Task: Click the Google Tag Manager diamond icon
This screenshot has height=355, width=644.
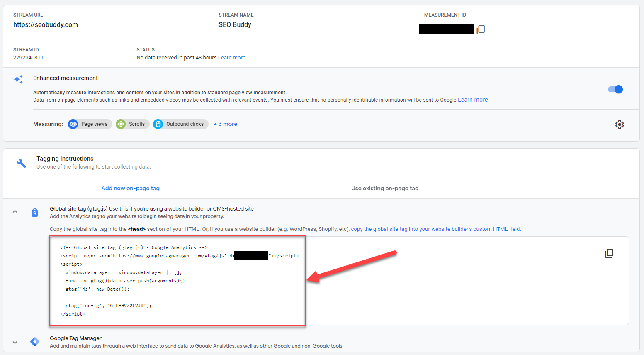Action: [35, 342]
